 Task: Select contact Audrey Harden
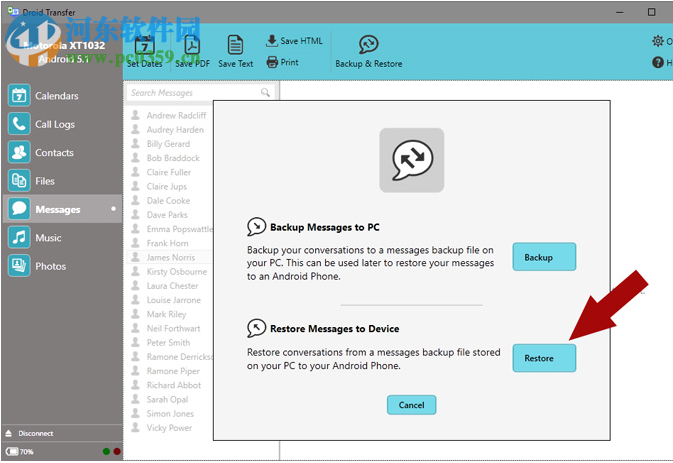tap(175, 129)
